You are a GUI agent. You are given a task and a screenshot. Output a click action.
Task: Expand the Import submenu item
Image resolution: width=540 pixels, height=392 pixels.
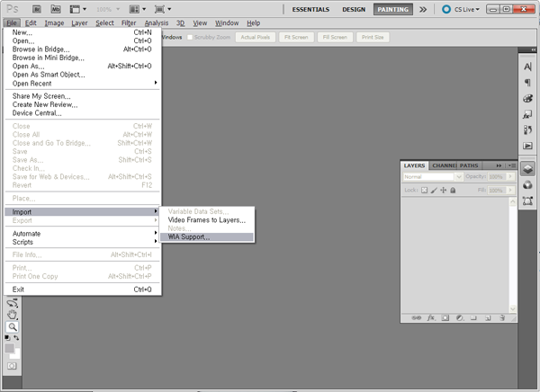tap(82, 211)
